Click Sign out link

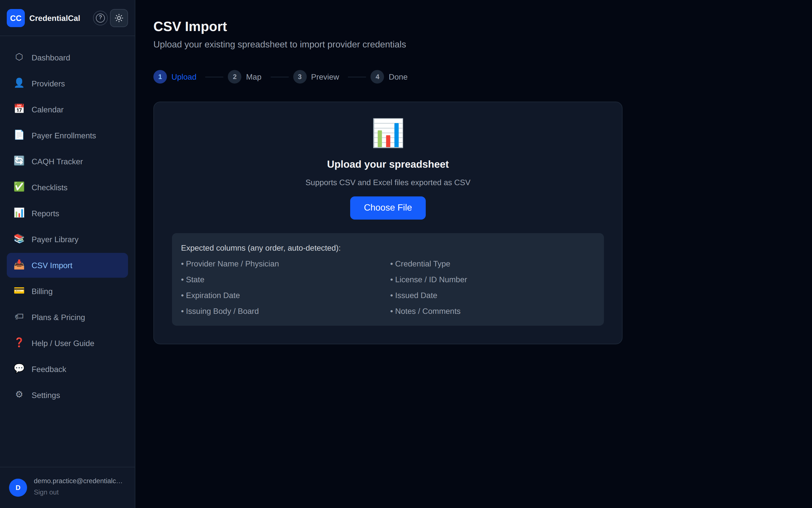[x=46, y=492]
